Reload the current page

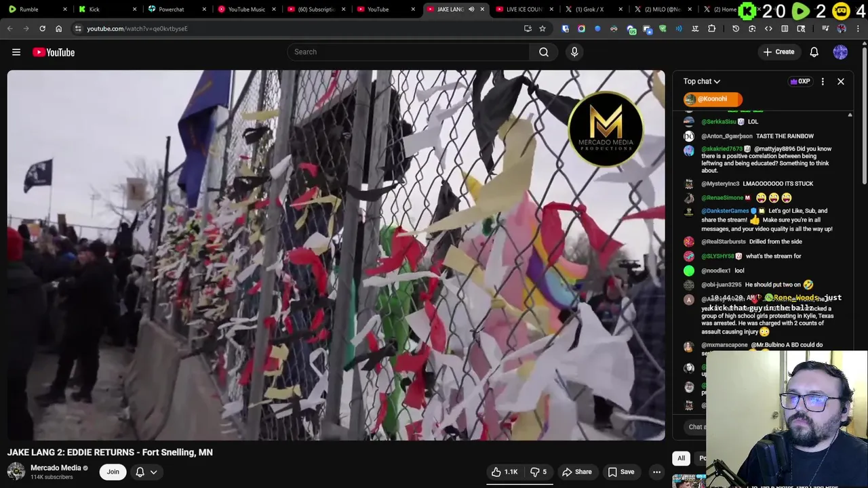[x=42, y=28]
